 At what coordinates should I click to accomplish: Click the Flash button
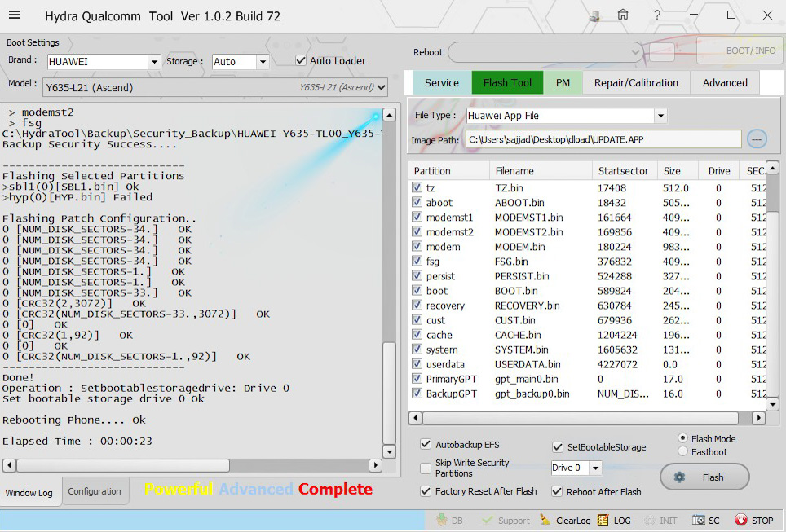tap(704, 477)
